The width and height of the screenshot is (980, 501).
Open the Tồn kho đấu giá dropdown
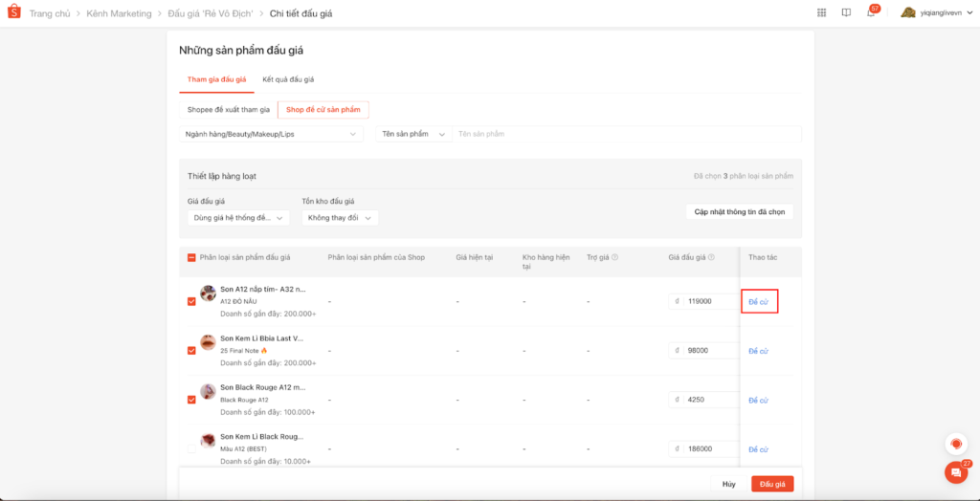click(x=340, y=218)
